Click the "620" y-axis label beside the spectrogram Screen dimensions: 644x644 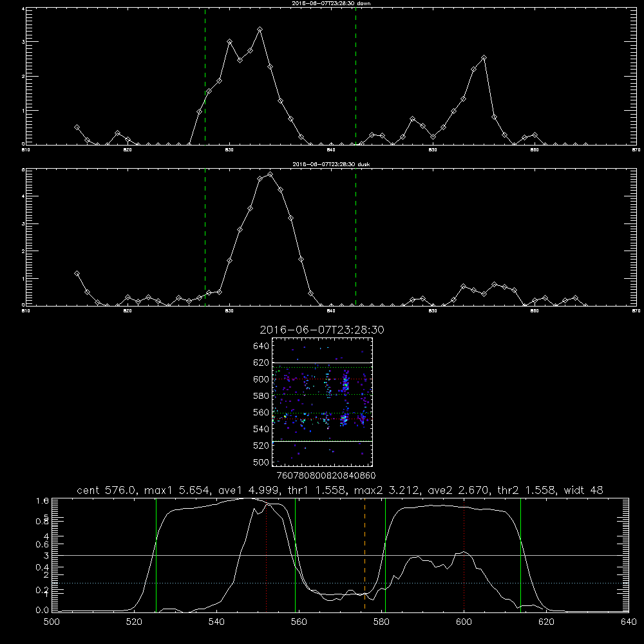[x=261, y=363]
